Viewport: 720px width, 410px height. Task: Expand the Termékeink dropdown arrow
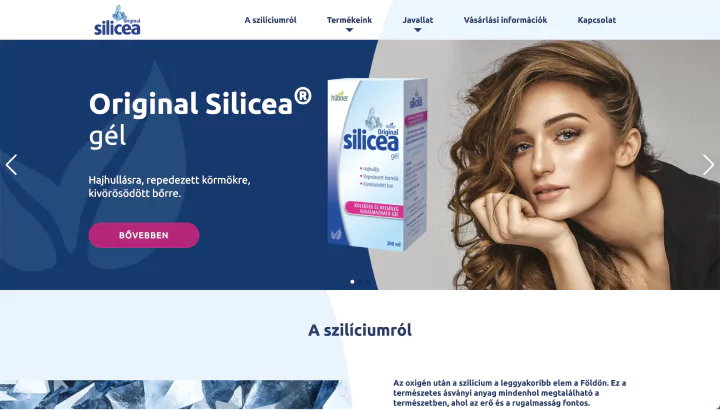tap(349, 30)
